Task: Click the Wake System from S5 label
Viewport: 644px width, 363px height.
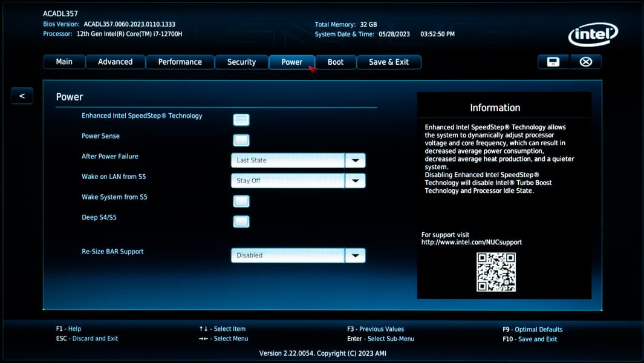Action: tap(114, 197)
